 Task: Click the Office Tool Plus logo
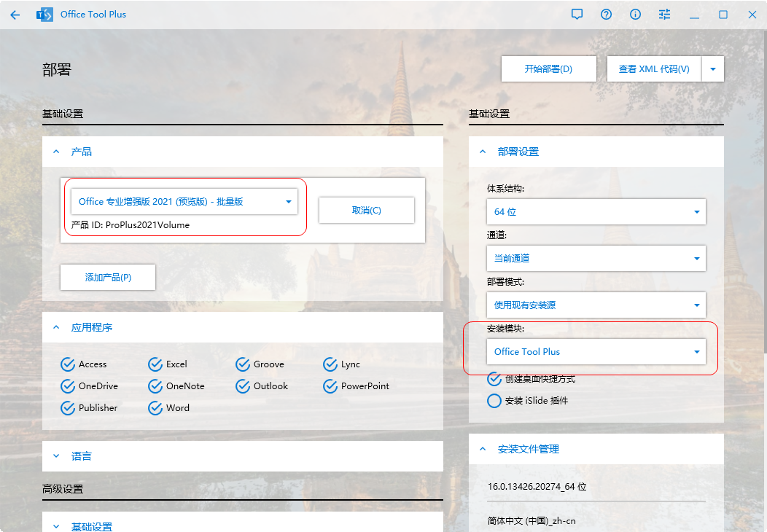(x=44, y=15)
